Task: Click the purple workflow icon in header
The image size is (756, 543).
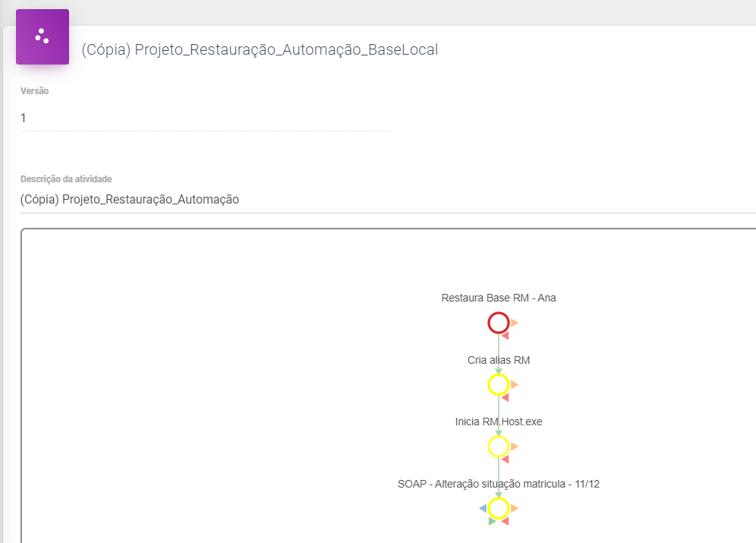Action: 43,36
